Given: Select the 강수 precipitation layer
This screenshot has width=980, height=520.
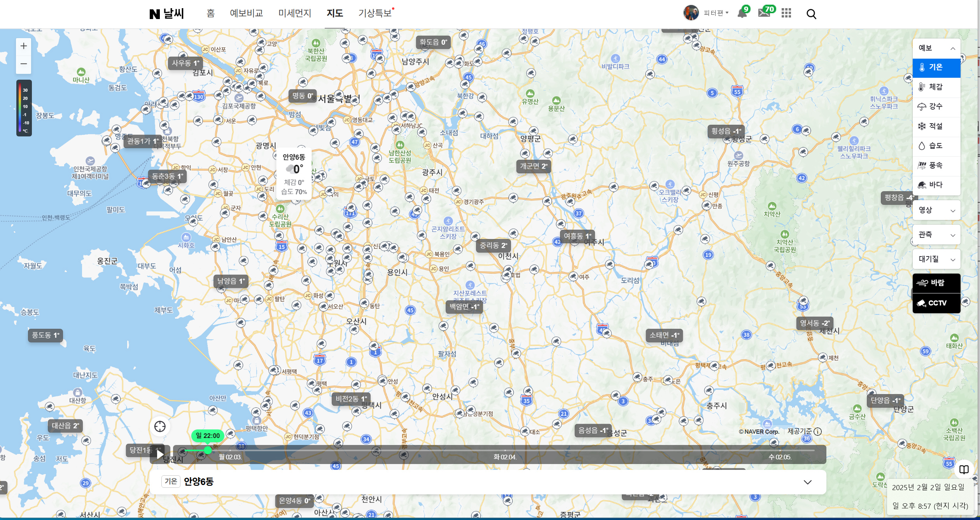Looking at the screenshot, I should 936,106.
